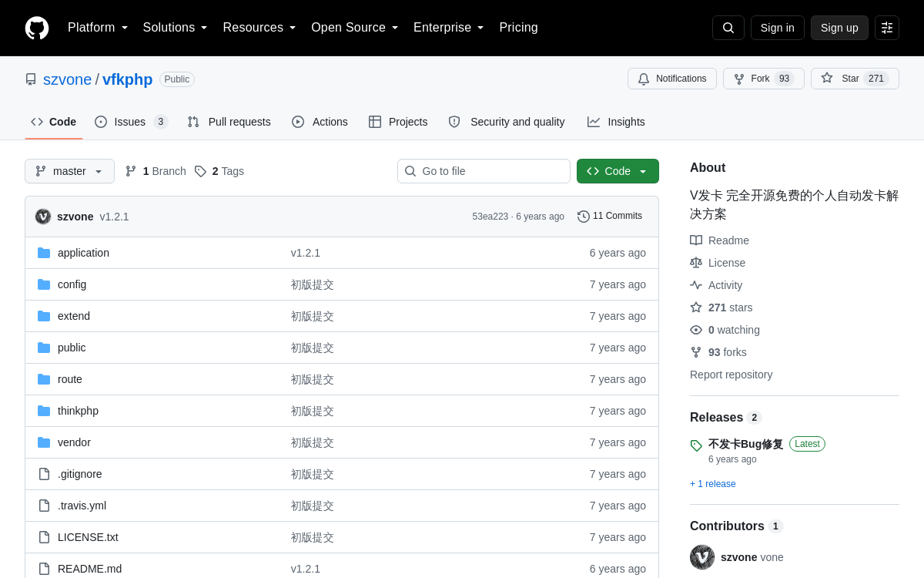Image resolution: width=924 pixels, height=578 pixels.
Task: Expand the Solutions menu
Action: [x=176, y=28]
